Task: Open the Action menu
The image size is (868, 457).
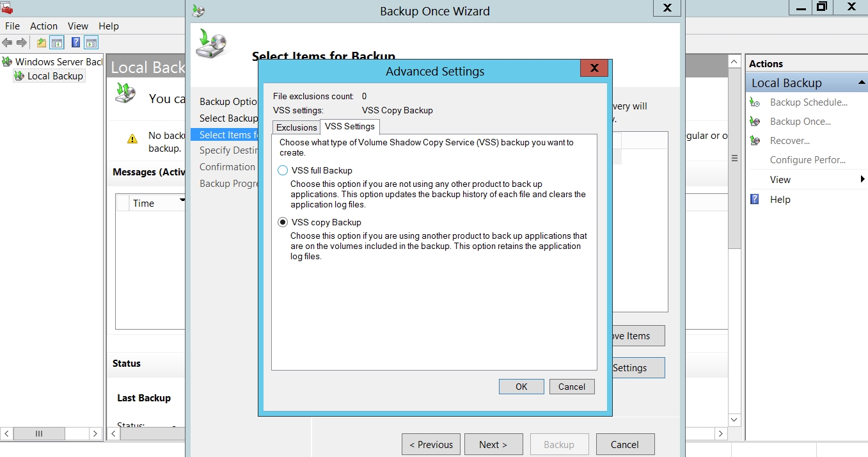Action: click(x=43, y=26)
